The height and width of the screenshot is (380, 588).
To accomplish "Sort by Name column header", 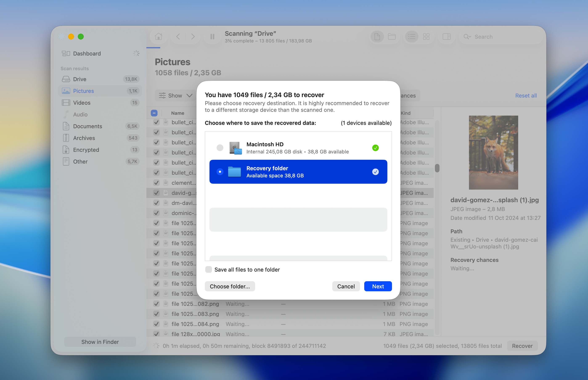I will (x=177, y=113).
